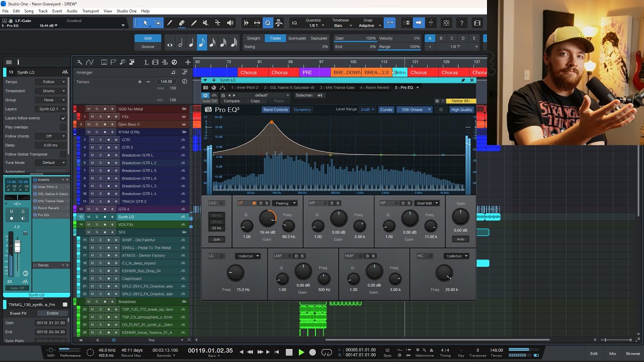644x362 pixels.
Task: Open the Transport menu
Action: [x=90, y=11]
